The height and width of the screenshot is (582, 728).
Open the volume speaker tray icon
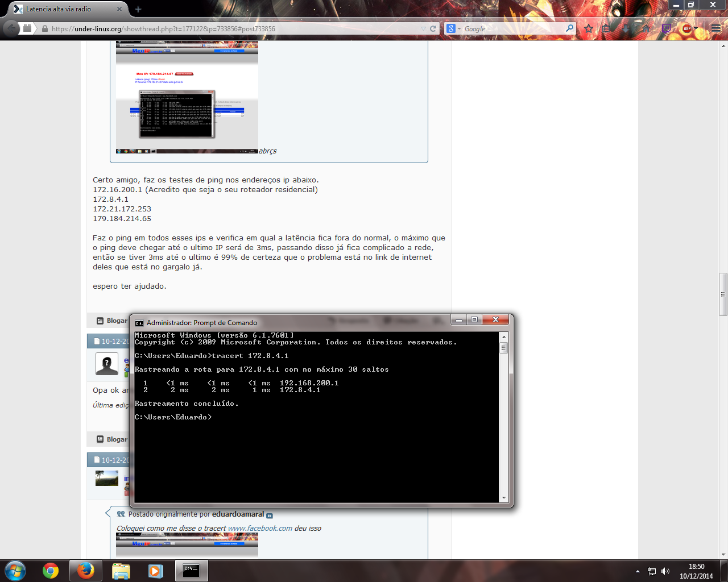665,571
